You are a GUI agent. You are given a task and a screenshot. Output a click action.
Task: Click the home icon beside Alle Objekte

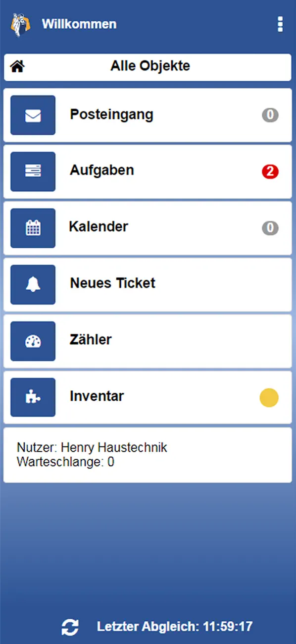point(18,65)
